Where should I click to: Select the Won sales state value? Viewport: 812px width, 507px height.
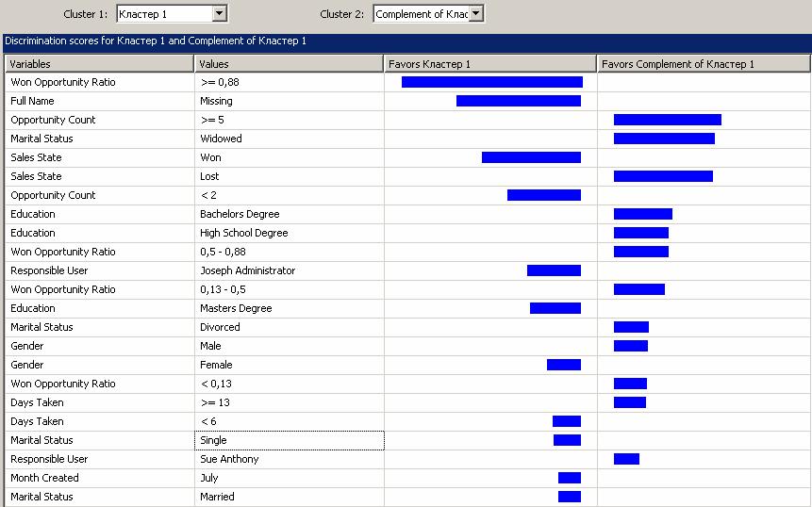(289, 157)
